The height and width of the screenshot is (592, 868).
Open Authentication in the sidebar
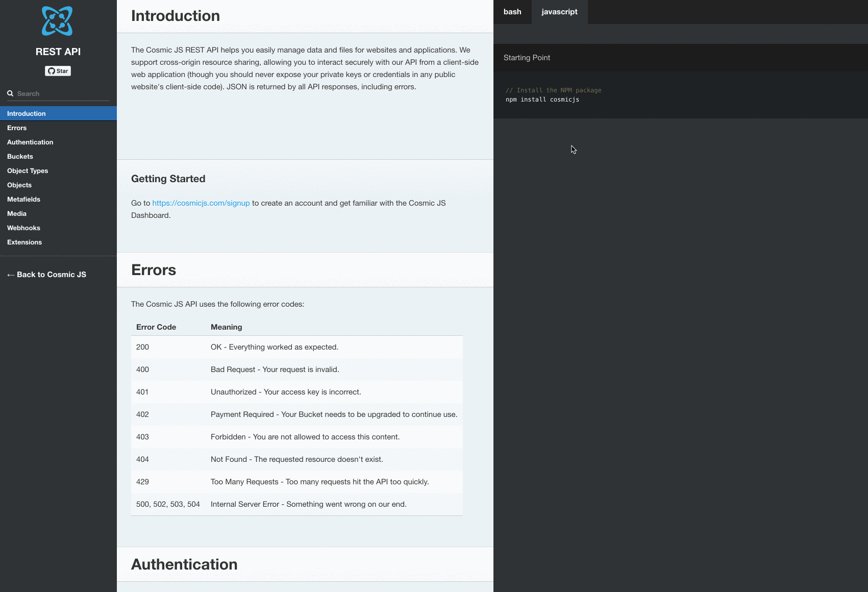click(x=58, y=142)
